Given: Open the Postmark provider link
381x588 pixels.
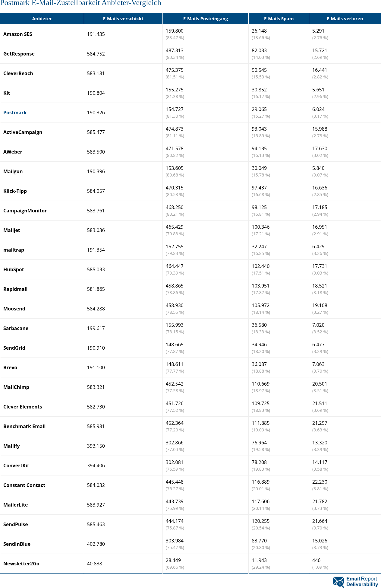Looking at the screenshot, I should pos(15,113).
